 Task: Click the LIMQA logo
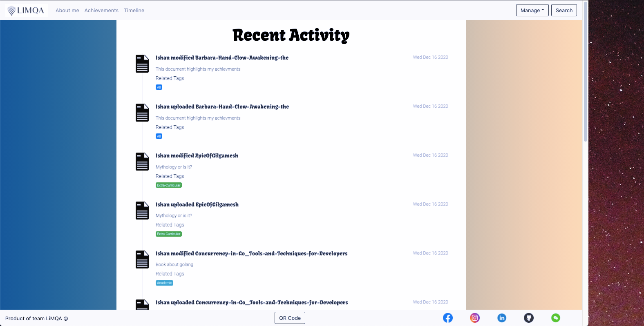pyautogui.click(x=26, y=11)
